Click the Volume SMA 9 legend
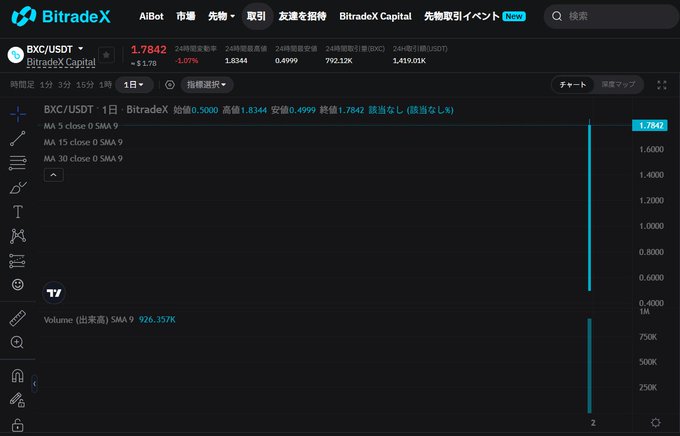Screen dimensions: 680x436 (88, 320)
